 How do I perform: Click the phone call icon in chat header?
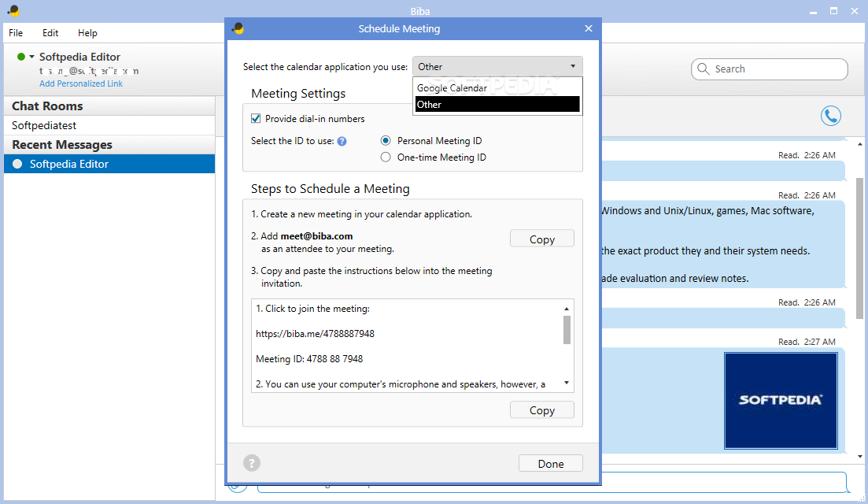click(830, 116)
